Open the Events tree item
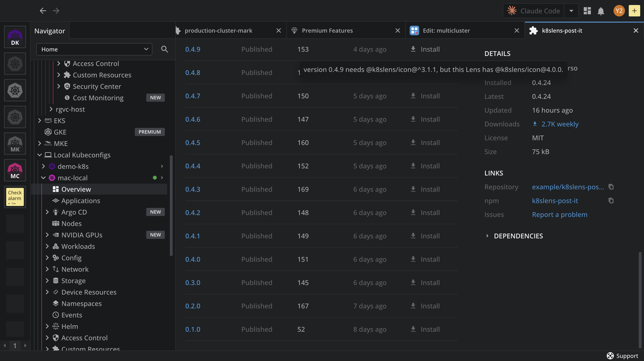The width and height of the screenshot is (644, 361). click(x=72, y=315)
